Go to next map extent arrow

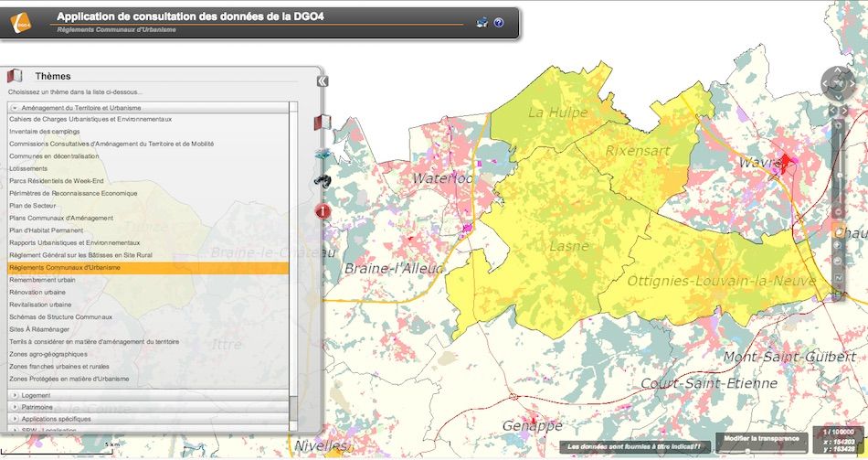click(845, 111)
